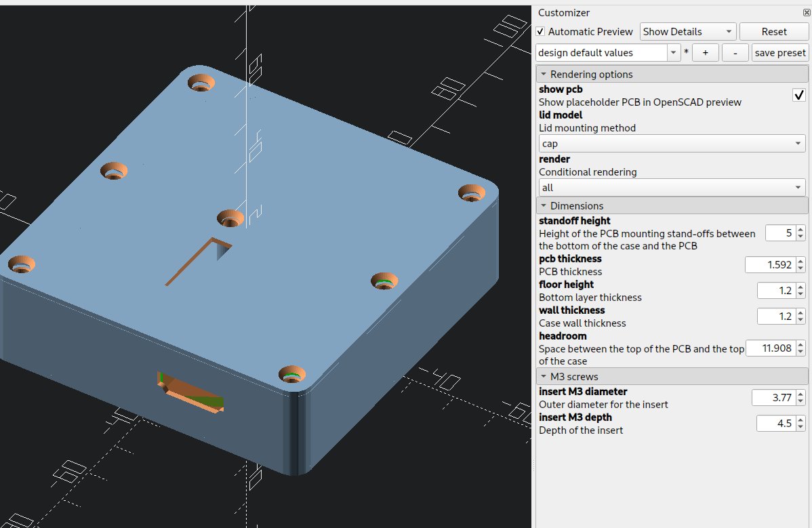
Task: Click the insert M3 diameter value field
Action: pos(773,398)
